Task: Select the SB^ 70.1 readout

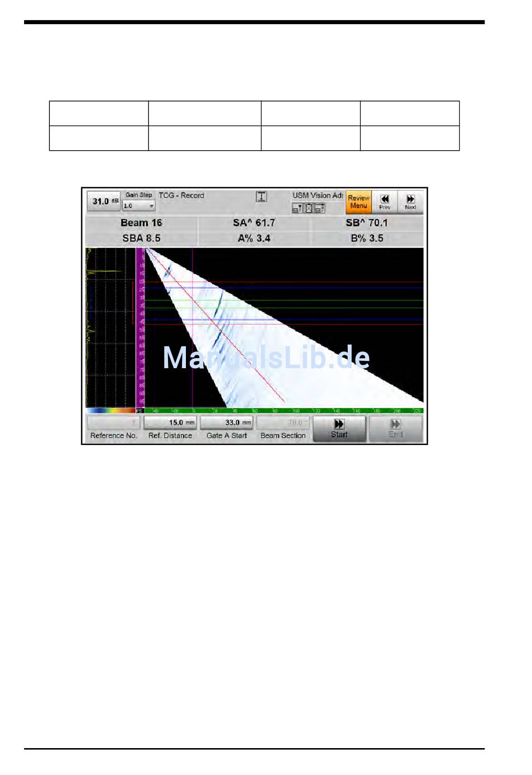Action: 367,223
